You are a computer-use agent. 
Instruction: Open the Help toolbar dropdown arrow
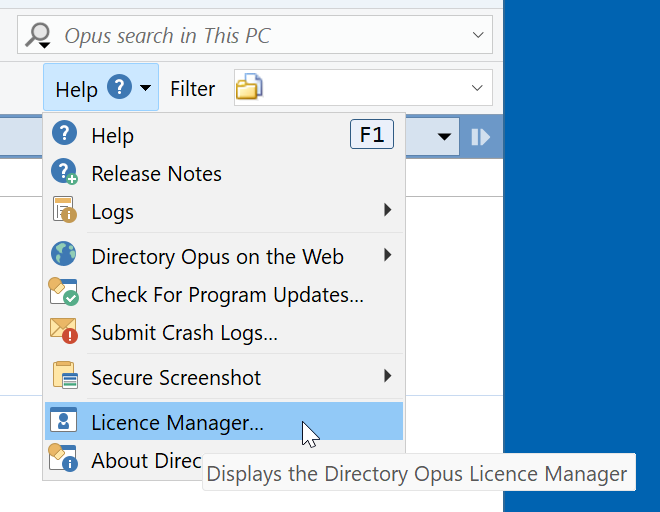coord(145,88)
